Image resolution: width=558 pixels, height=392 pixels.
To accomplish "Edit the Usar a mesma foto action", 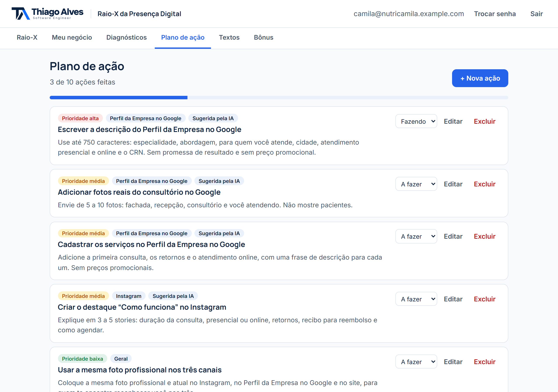I will (x=453, y=362).
